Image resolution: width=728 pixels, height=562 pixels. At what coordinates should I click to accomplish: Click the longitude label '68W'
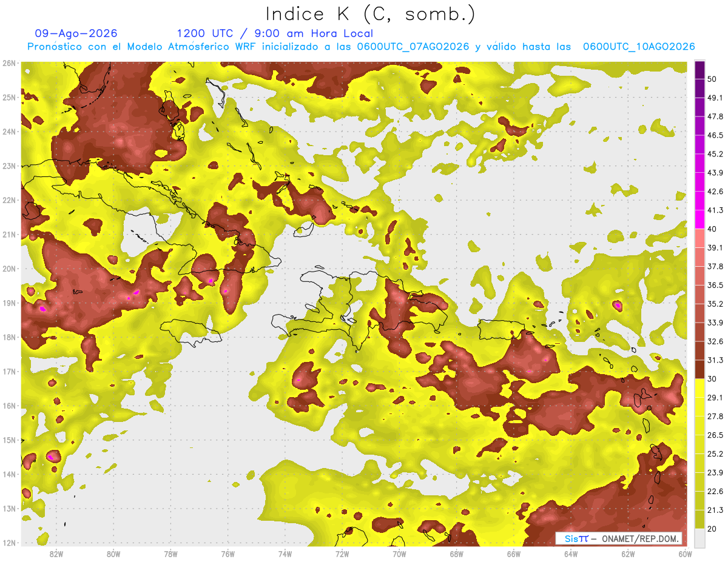pyautogui.click(x=457, y=554)
